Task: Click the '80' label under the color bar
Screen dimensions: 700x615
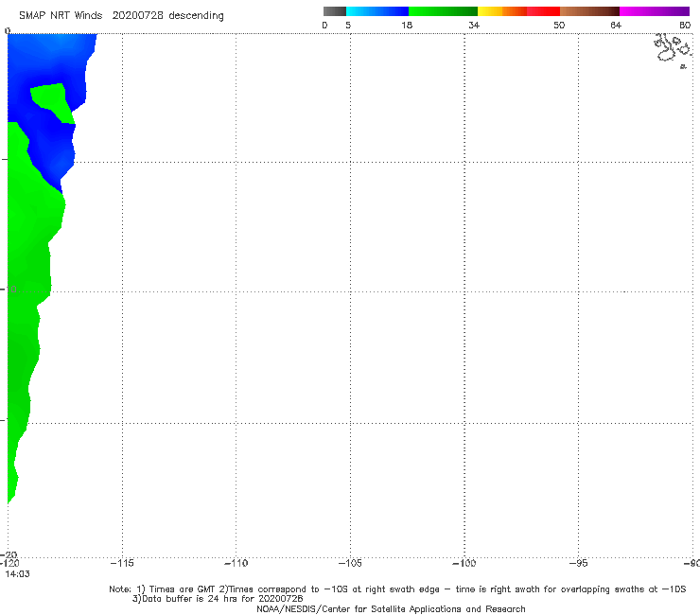Action: [685, 25]
